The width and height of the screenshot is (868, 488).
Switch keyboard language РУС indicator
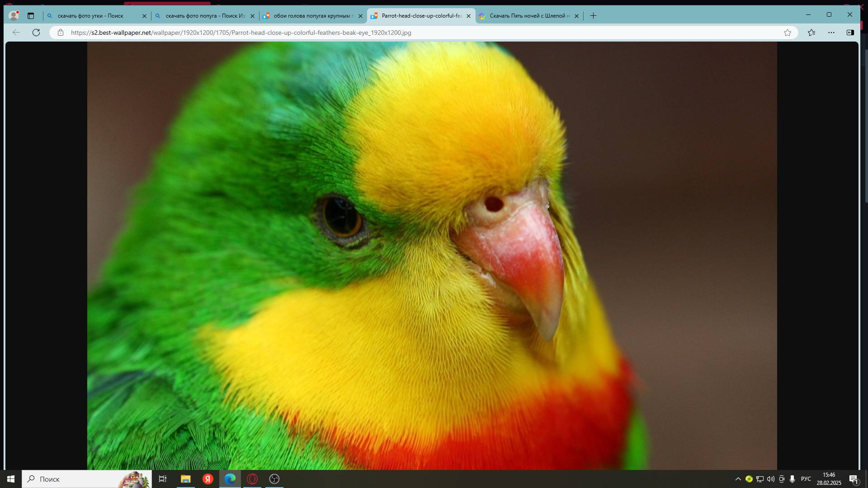coord(806,479)
